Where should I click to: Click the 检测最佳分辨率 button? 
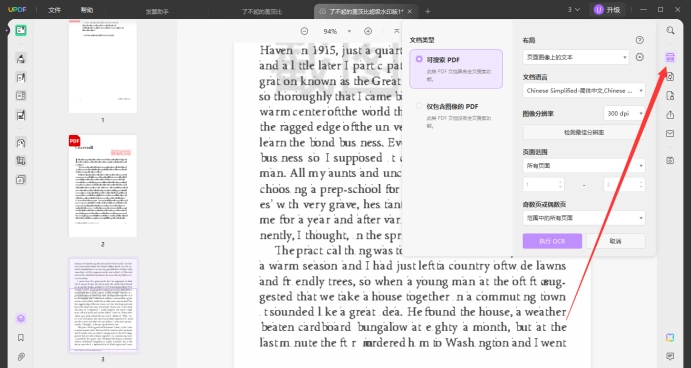pos(584,132)
